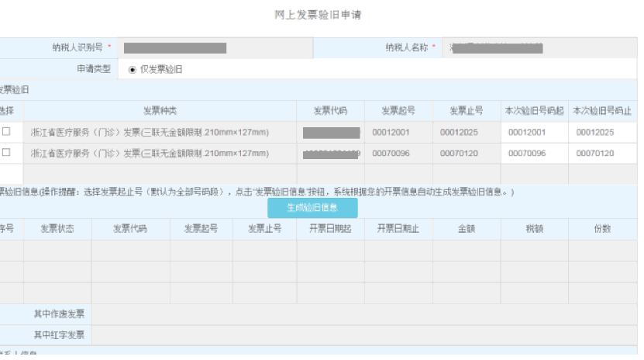Click the 份数 column header
644x360 pixels.
602,229
